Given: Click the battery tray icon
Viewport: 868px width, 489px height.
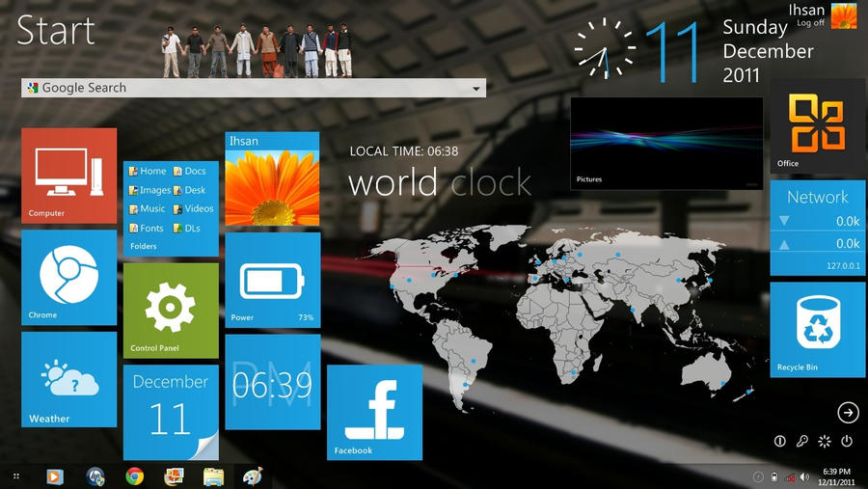Looking at the screenshot, I should (774, 476).
